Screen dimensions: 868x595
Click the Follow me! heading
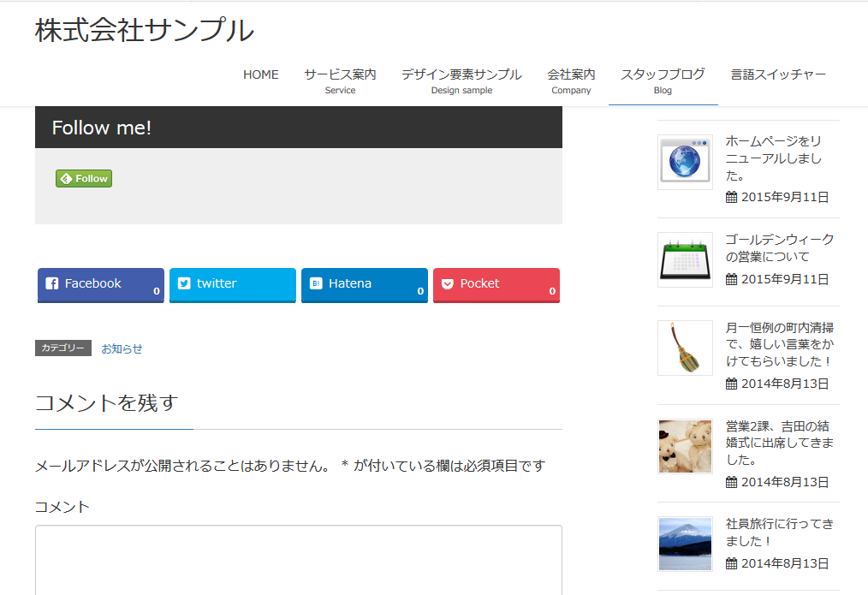102,128
